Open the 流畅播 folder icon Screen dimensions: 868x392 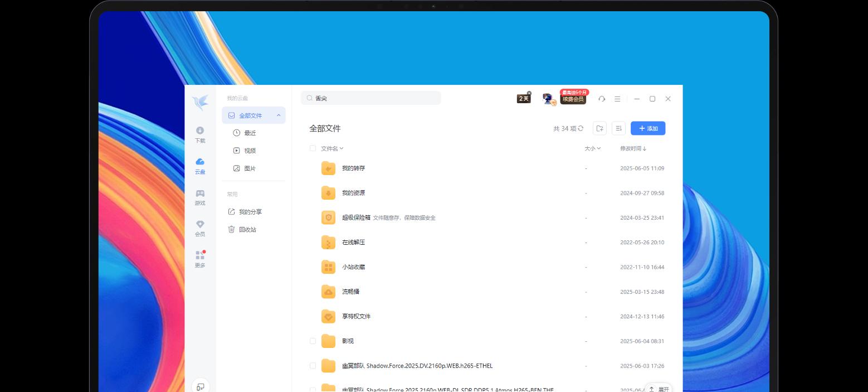coord(328,292)
